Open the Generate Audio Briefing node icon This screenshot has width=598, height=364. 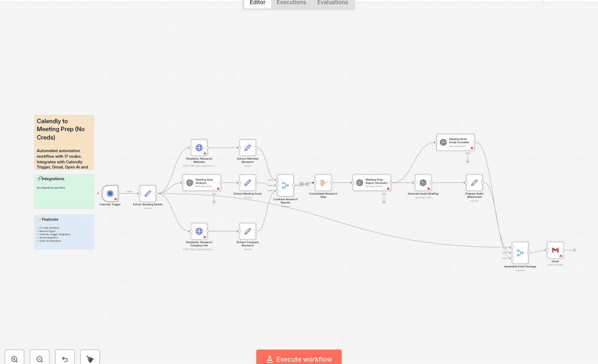[423, 182]
